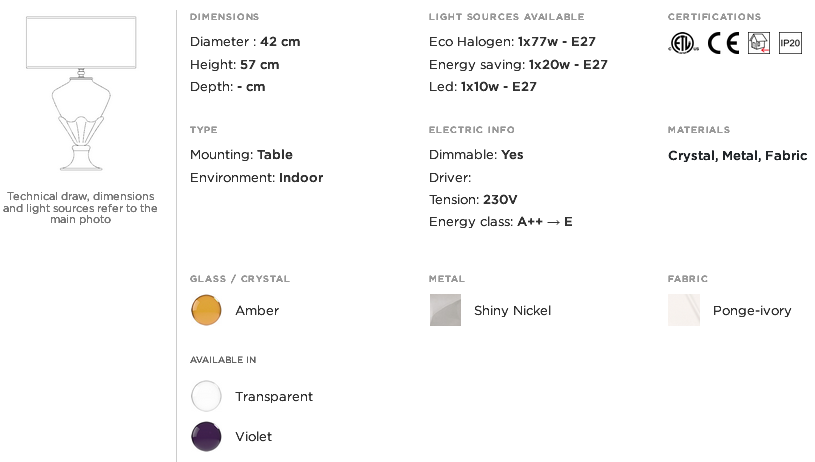Image resolution: width=815 pixels, height=462 pixels.
Task: Click the IP20 rating icon
Action: click(790, 43)
